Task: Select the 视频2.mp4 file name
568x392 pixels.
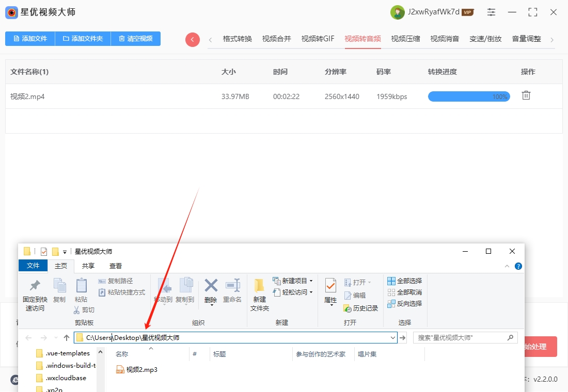Action: coord(27,96)
